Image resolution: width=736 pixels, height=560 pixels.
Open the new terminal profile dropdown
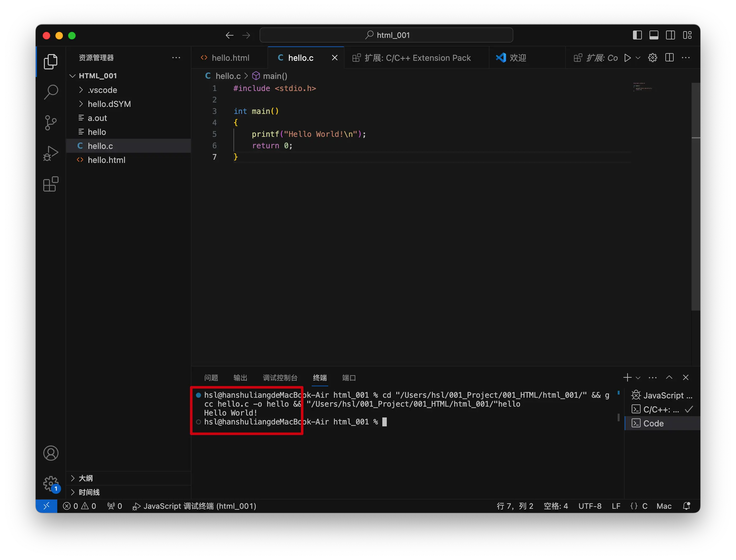point(638,378)
